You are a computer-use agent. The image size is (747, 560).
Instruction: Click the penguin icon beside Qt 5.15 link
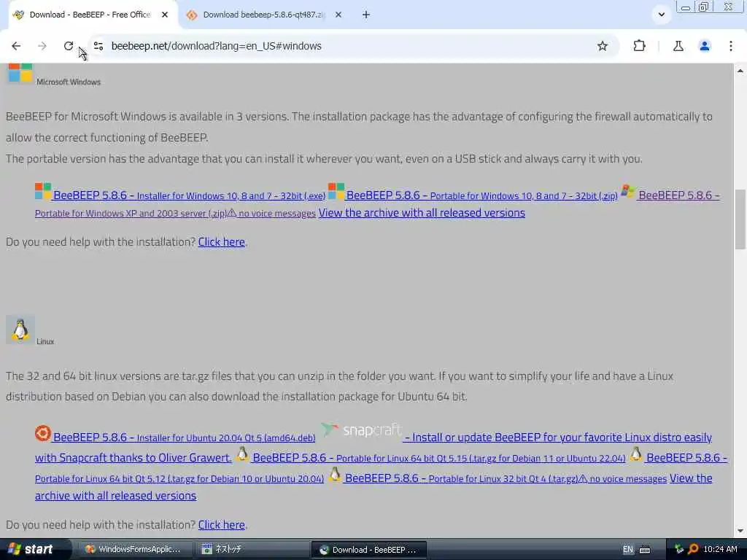click(242, 454)
